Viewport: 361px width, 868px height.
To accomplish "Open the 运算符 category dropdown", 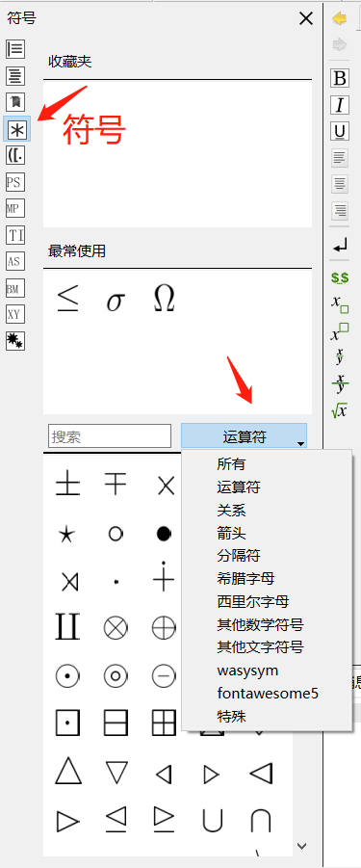I will click(x=244, y=436).
